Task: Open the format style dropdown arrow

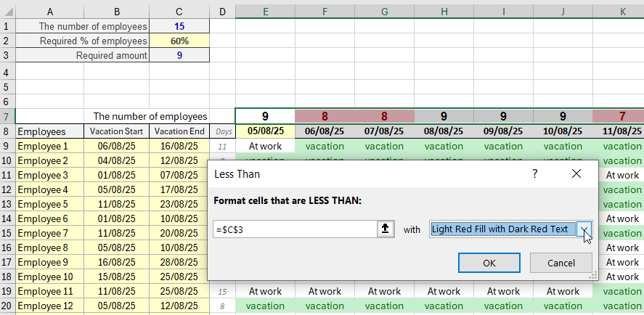Action: [585, 229]
